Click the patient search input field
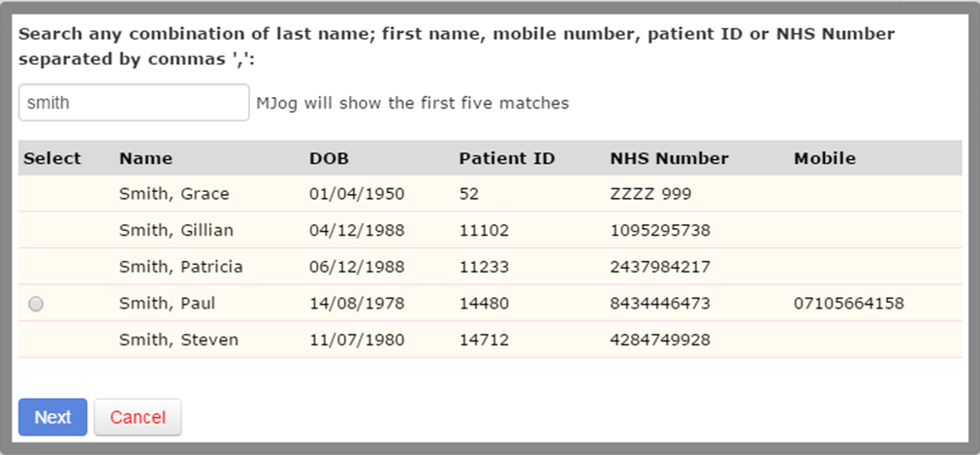The height and width of the screenshot is (455, 980). click(x=134, y=103)
